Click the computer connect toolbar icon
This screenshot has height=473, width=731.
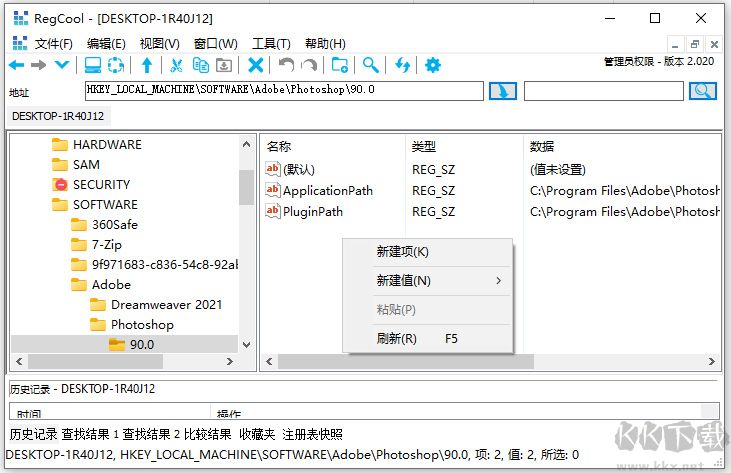point(93,65)
